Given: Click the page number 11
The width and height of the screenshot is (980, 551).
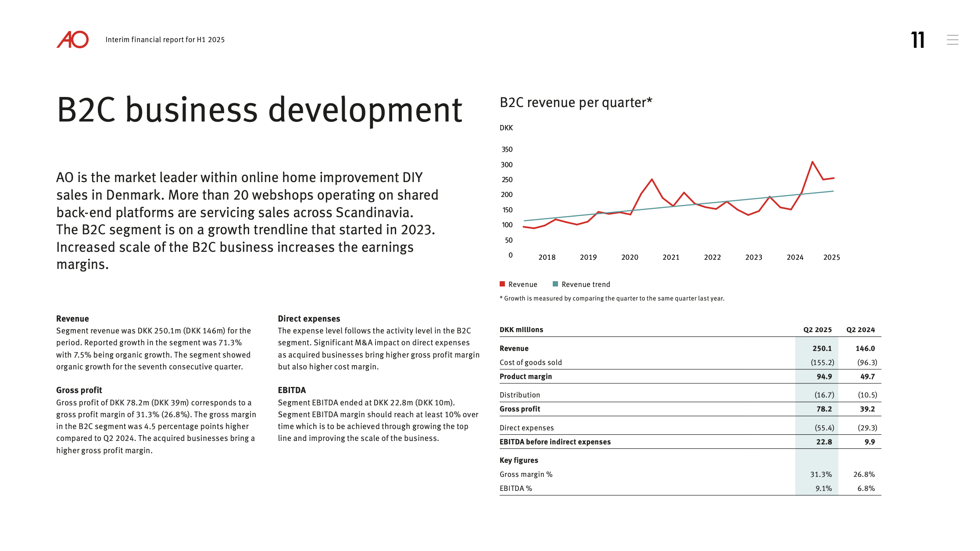Looking at the screenshot, I should point(918,40).
